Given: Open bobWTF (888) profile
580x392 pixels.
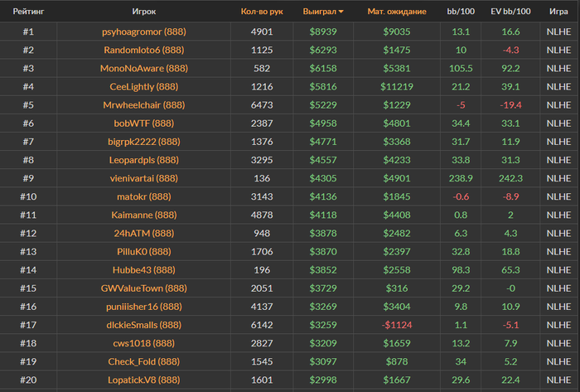Looking at the screenshot, I should pyautogui.click(x=144, y=123).
